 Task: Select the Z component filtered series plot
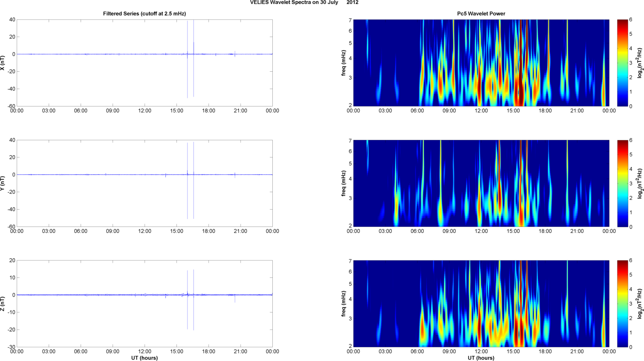point(145,304)
